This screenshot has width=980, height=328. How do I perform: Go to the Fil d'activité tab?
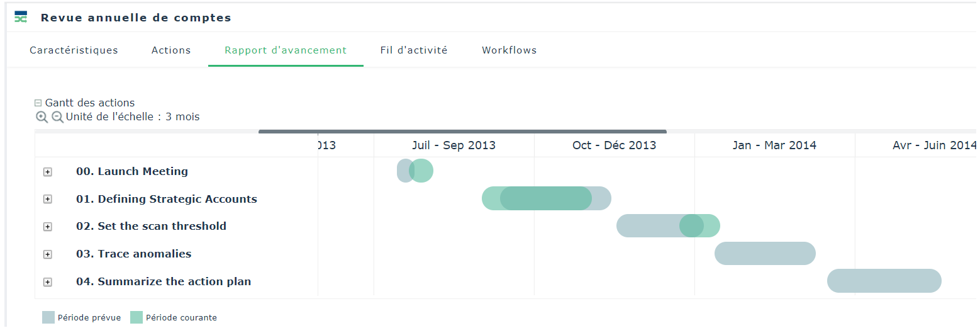[x=414, y=50]
